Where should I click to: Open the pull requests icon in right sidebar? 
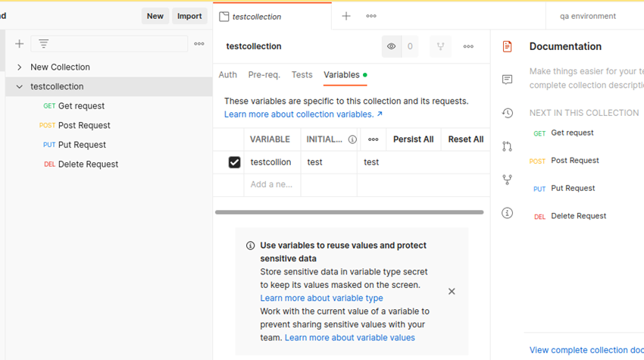(508, 146)
